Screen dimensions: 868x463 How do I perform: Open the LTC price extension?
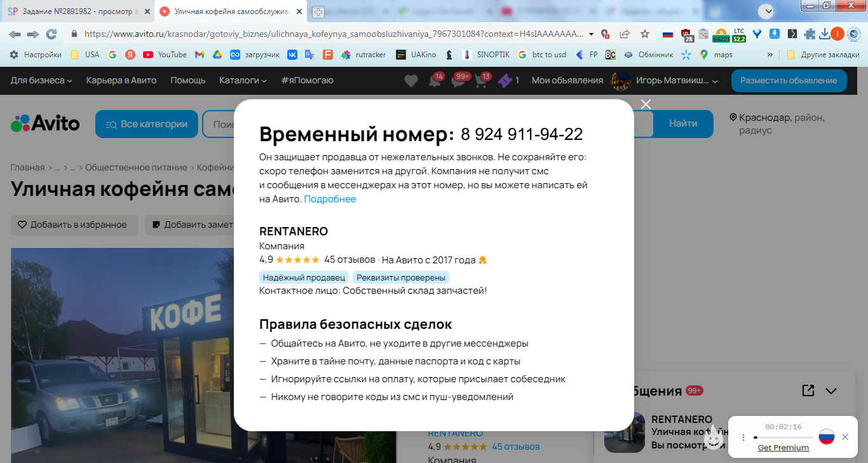(739, 35)
